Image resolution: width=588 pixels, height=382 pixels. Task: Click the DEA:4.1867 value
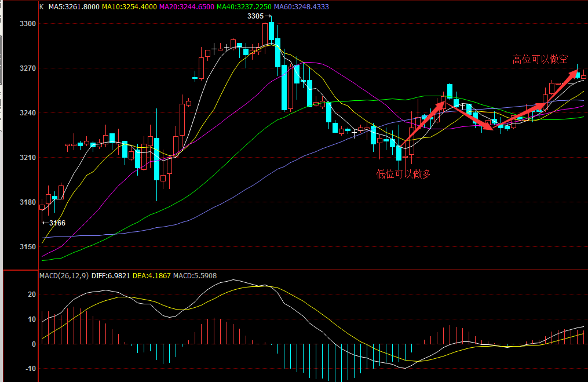pyautogui.click(x=152, y=276)
